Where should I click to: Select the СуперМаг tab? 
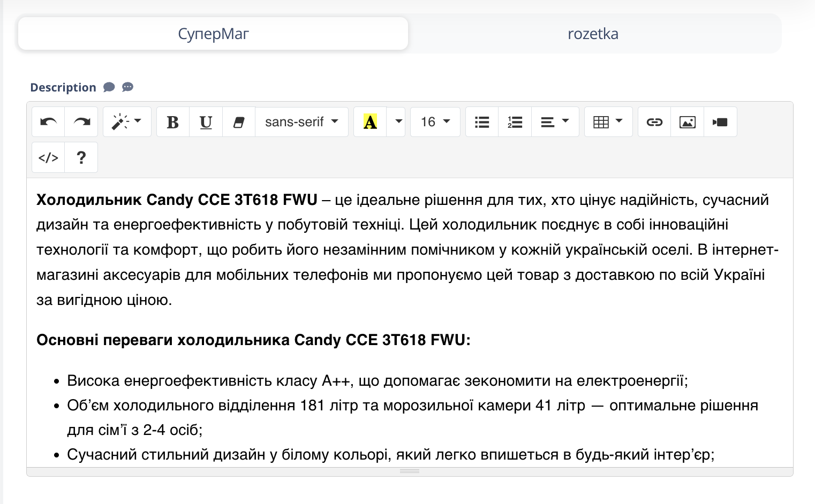pos(213,34)
